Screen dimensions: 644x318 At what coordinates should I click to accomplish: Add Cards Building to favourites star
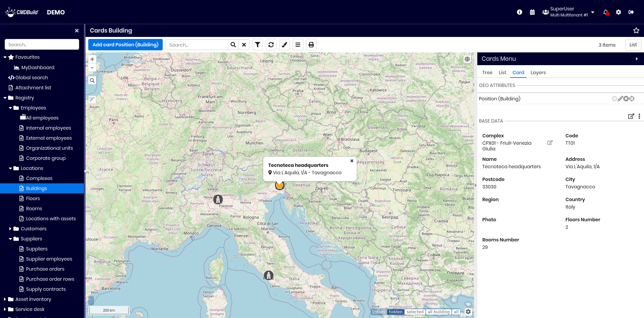pyautogui.click(x=636, y=31)
